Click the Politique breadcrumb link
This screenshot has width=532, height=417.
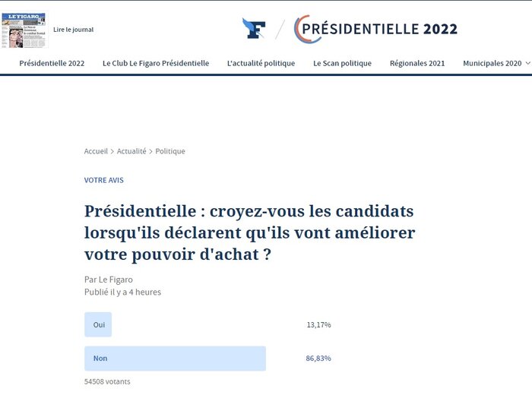[x=170, y=151]
